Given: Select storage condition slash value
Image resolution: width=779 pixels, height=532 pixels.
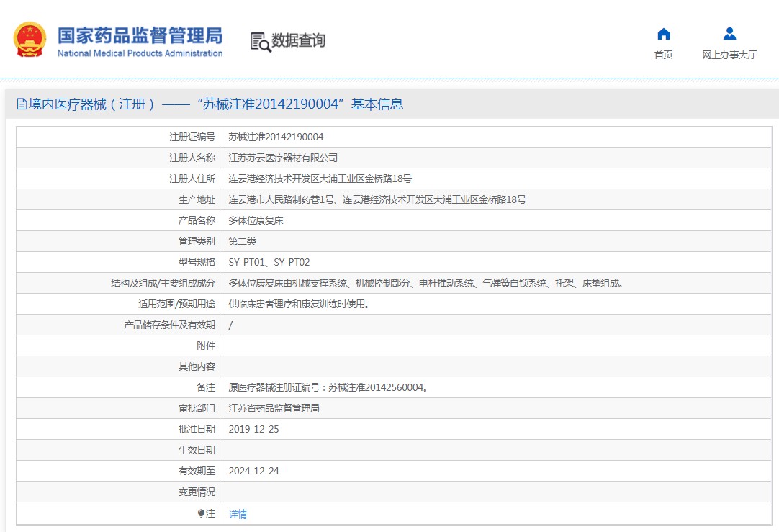Looking at the screenshot, I should [x=230, y=325].
